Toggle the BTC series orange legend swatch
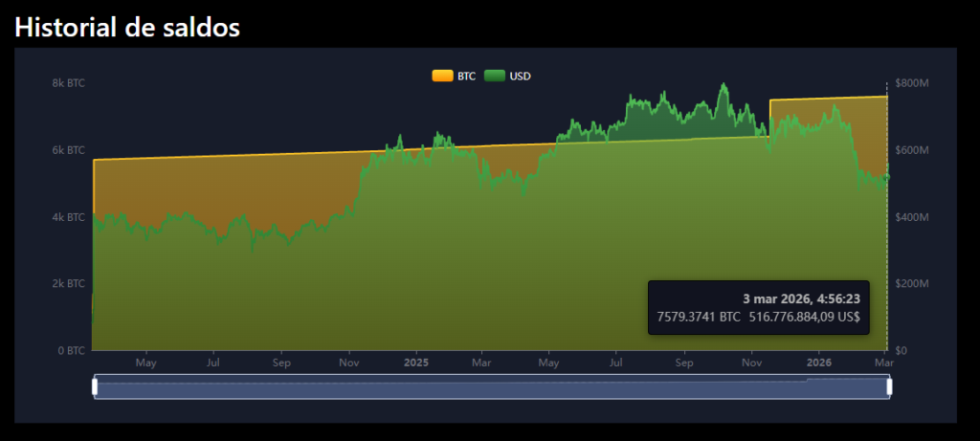This screenshot has height=441, width=980. click(x=443, y=76)
